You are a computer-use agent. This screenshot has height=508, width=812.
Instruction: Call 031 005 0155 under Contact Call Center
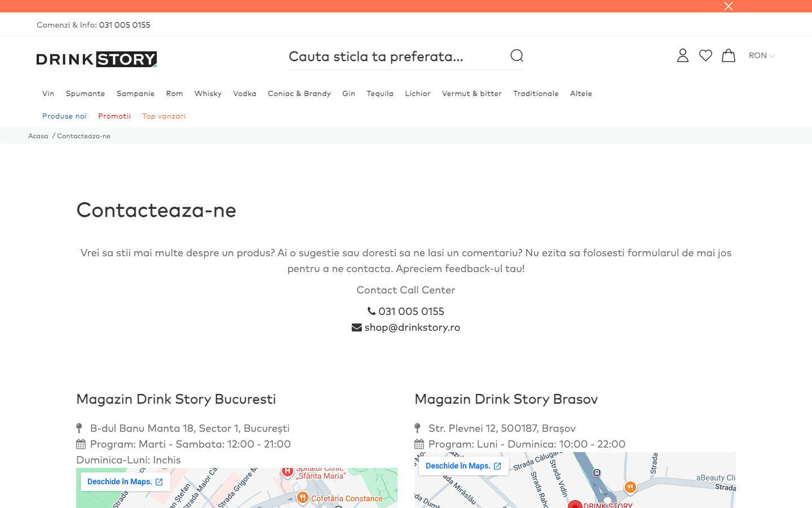[x=411, y=312]
